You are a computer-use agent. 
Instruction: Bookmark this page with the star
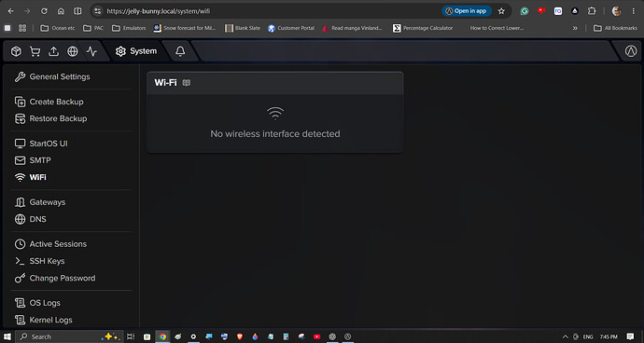pyautogui.click(x=501, y=11)
